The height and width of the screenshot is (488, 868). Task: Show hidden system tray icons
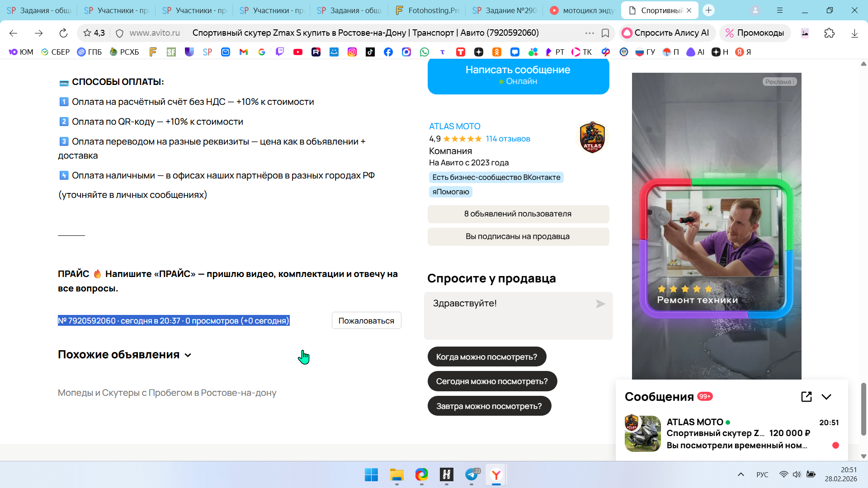click(741, 474)
